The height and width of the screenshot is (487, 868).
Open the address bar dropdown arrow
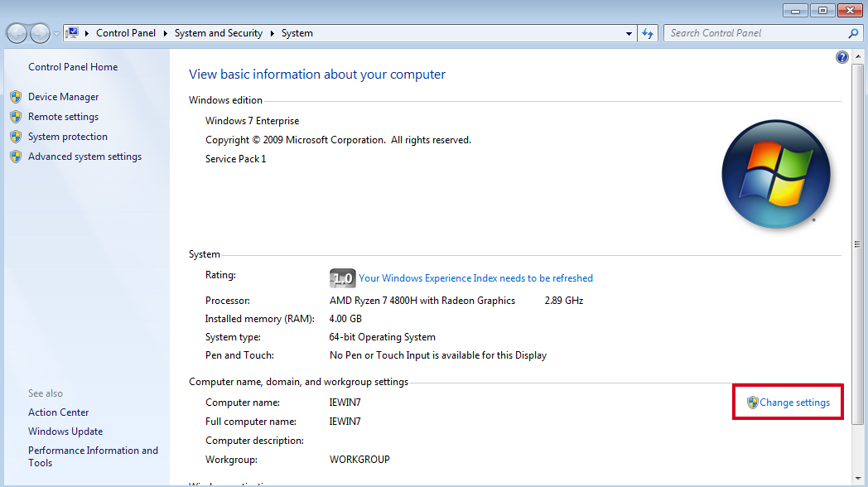(x=629, y=32)
